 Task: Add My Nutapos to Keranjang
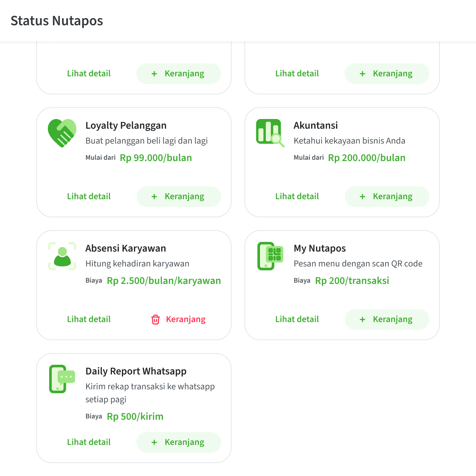coord(387,319)
